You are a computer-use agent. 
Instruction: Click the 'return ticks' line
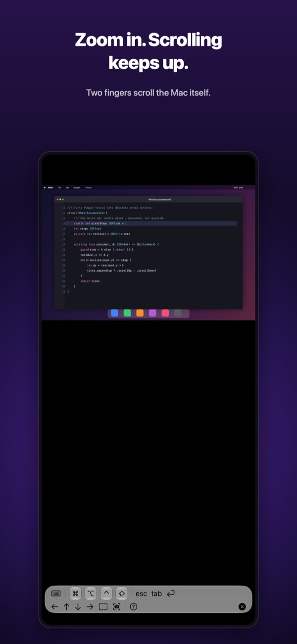[x=90, y=281]
